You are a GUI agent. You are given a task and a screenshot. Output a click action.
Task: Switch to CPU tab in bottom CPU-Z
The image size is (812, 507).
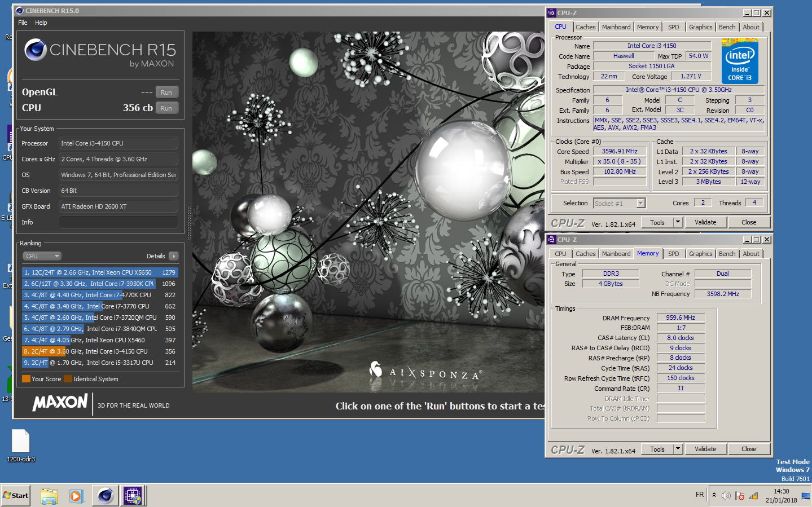coord(560,254)
